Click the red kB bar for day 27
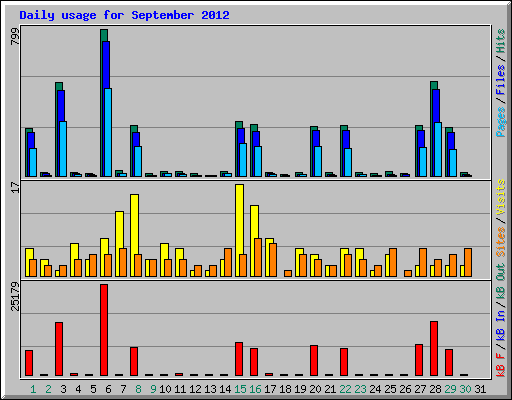512x400 pixels. pos(419,360)
